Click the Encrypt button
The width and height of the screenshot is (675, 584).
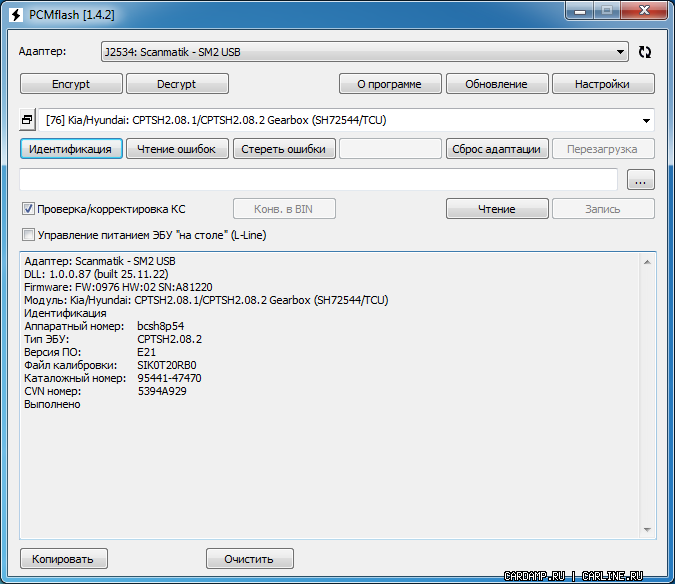[x=71, y=84]
